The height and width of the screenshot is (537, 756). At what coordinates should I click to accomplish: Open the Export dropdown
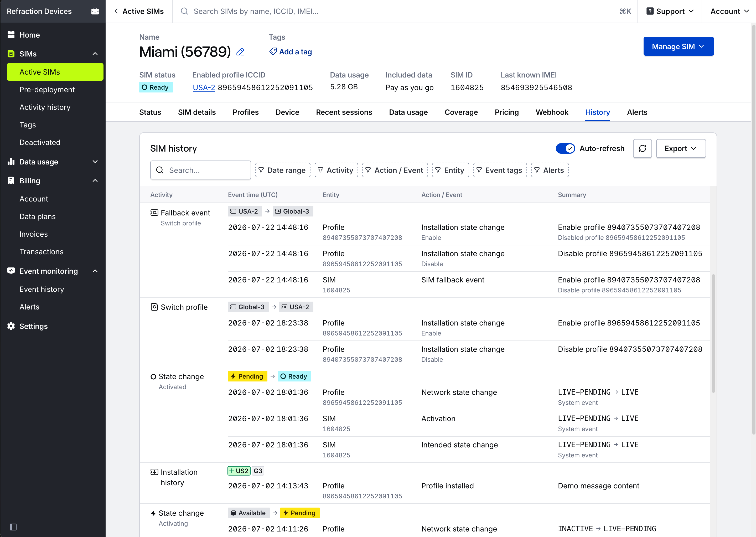tap(681, 148)
